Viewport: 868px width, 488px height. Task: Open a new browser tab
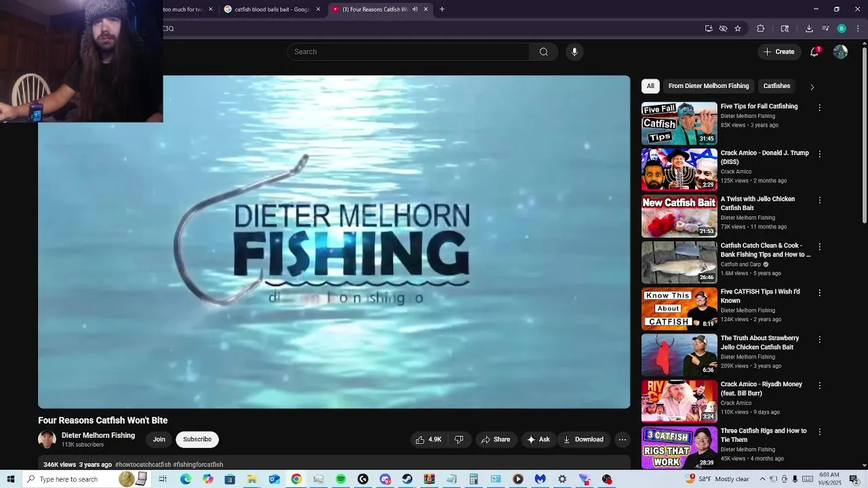coord(442,9)
